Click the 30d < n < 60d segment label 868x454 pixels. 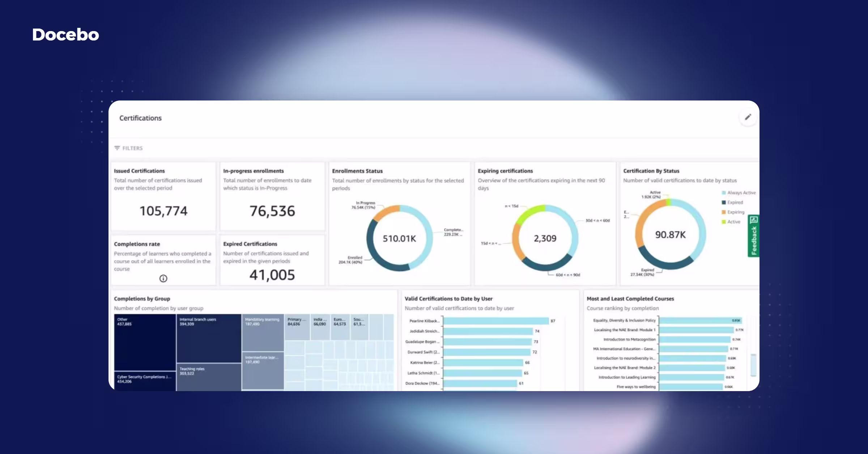[x=598, y=220]
